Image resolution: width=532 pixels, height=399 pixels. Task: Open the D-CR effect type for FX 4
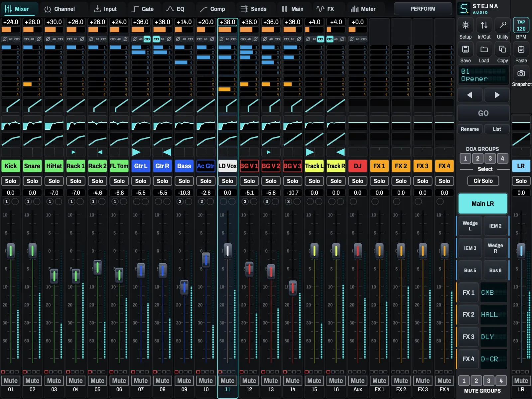tap(494, 359)
